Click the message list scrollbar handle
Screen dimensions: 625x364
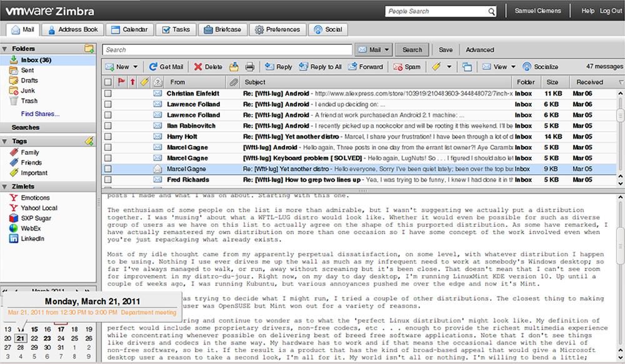620,115
